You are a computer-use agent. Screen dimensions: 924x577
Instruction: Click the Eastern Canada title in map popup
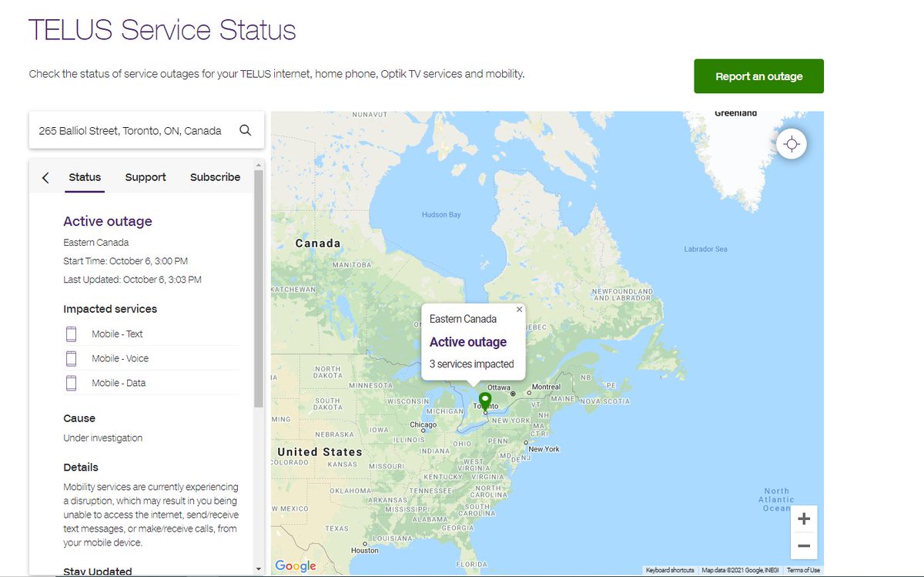463,319
